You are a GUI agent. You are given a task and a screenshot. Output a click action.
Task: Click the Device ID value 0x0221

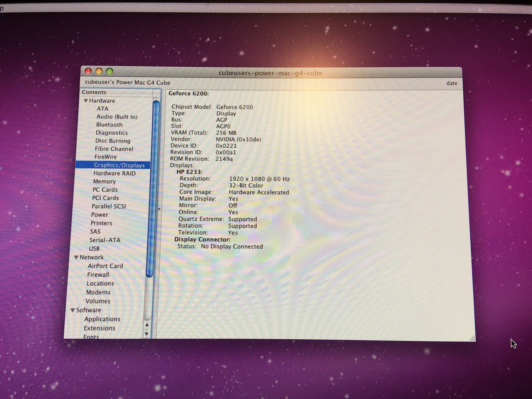[x=226, y=146]
